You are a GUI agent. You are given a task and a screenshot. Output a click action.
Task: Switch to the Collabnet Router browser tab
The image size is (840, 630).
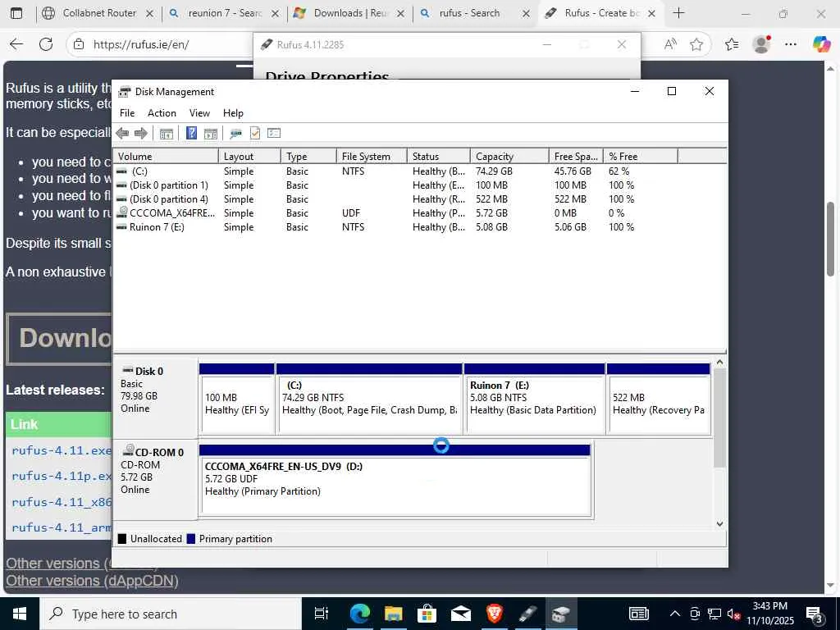click(x=98, y=13)
